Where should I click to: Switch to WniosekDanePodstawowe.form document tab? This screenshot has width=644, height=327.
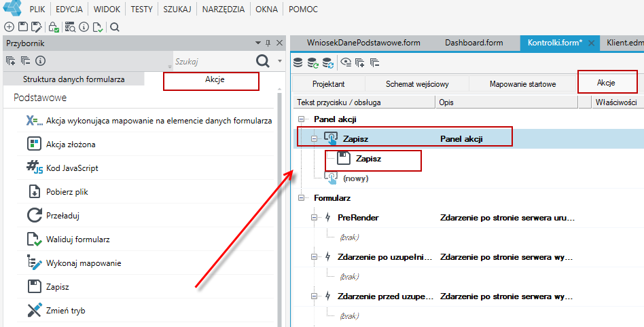pos(363,43)
